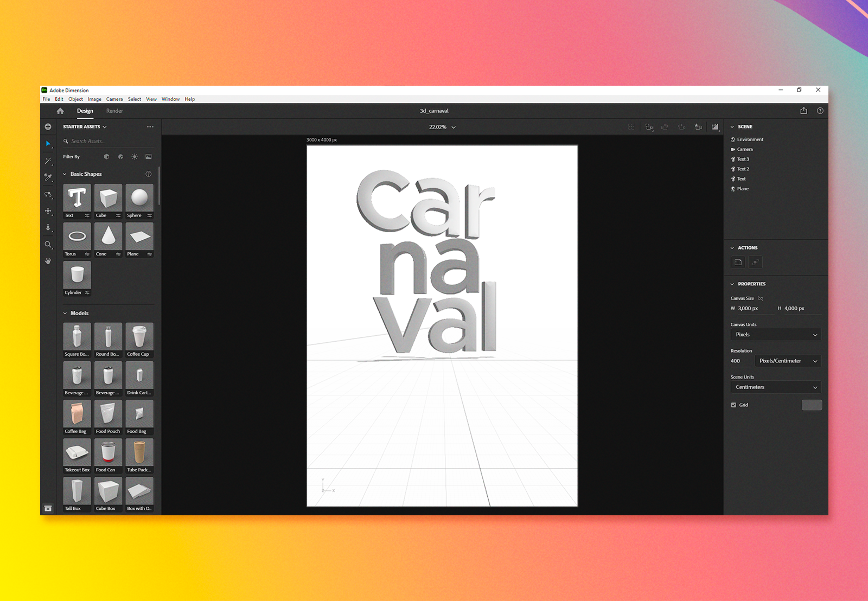The height and width of the screenshot is (601, 868).
Task: Open the zoom percentage 22.02% dropdown
Action: coord(442,127)
